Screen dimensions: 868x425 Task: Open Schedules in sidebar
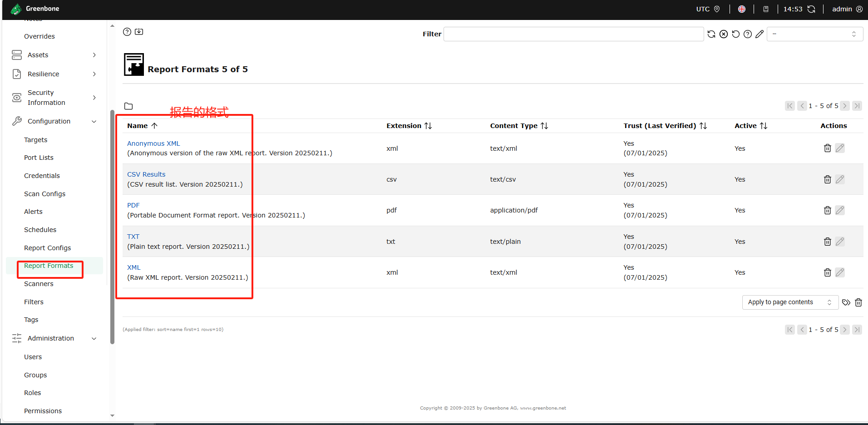(x=40, y=230)
